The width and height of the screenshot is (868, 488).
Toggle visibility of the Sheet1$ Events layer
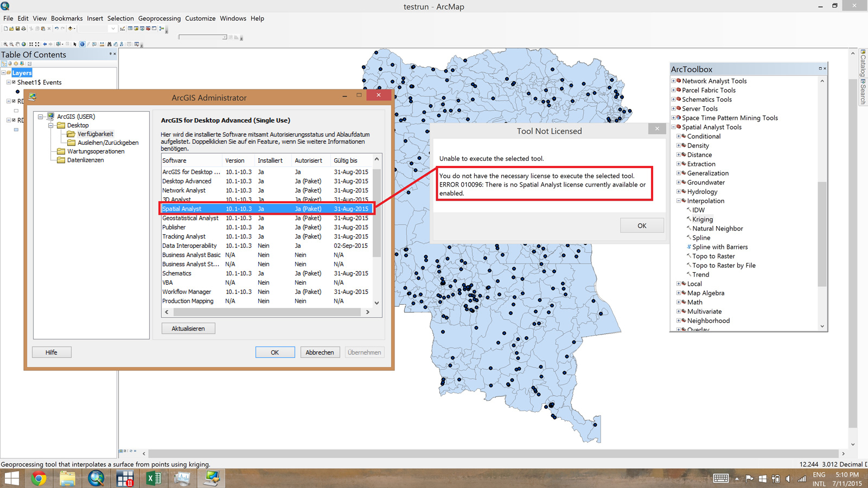14,82
